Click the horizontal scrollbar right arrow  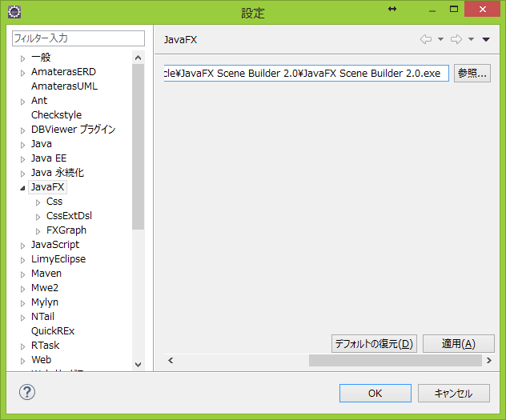(489, 360)
